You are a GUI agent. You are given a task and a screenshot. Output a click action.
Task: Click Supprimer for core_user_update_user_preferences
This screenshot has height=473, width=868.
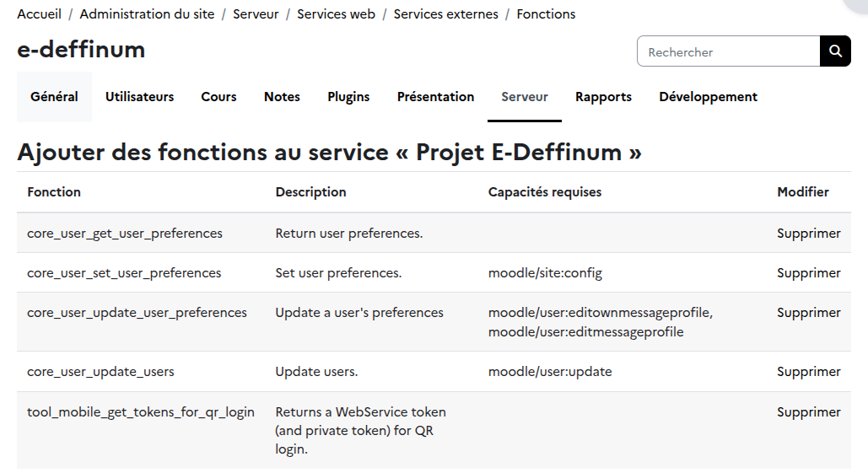[x=808, y=313]
